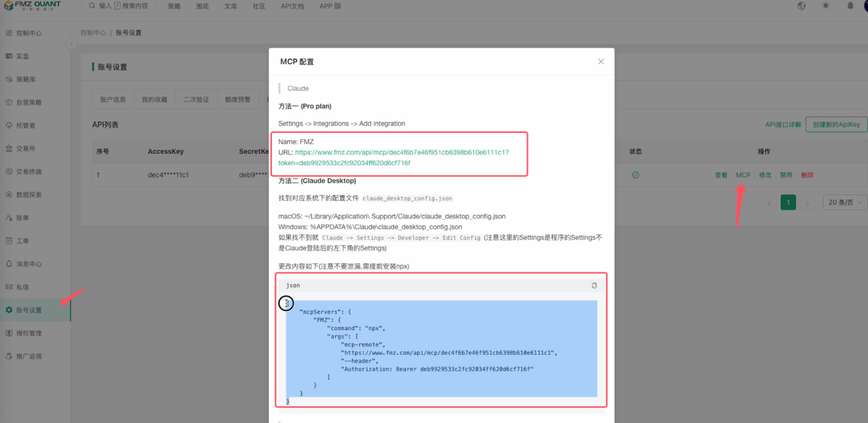Go to next page arrow in pagination
Image resolution: width=868 pixels, height=423 pixels.
coord(808,202)
